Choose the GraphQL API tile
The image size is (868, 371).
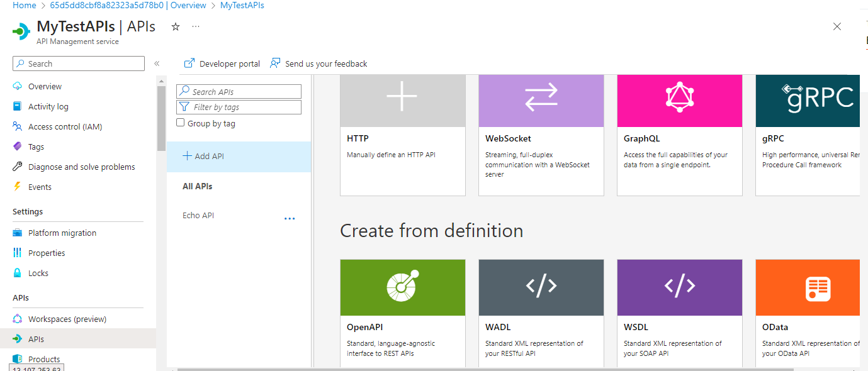point(680,135)
